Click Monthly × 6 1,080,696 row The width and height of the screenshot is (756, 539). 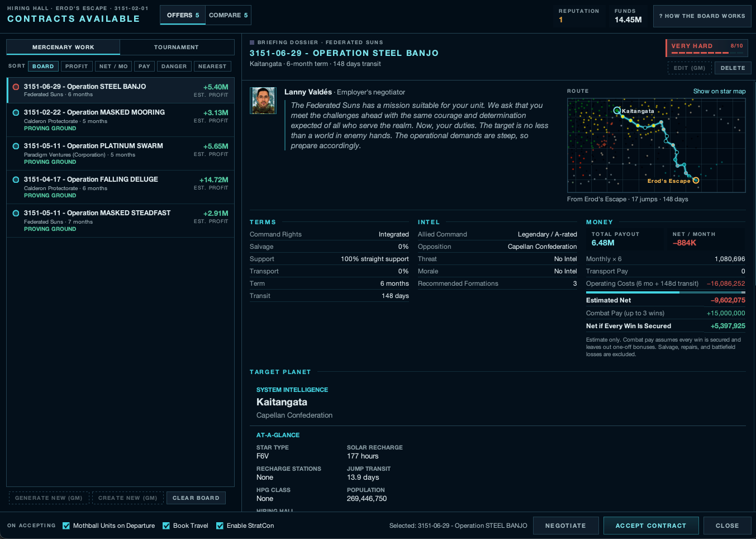pyautogui.click(x=665, y=259)
